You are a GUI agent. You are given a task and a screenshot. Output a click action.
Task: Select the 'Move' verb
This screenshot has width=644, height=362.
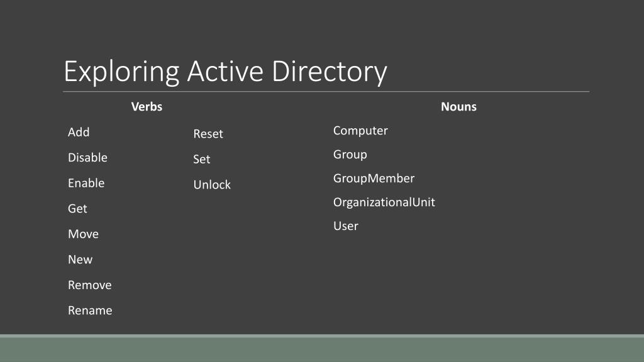(x=84, y=234)
